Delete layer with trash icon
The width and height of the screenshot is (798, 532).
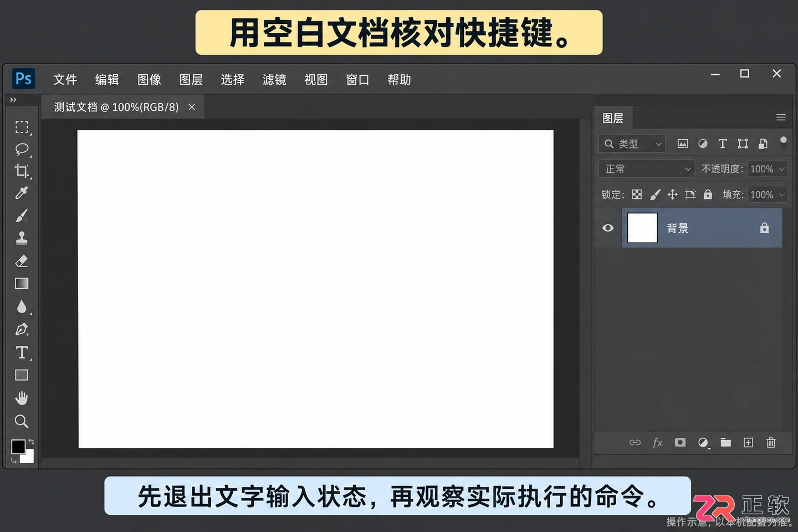click(x=771, y=442)
